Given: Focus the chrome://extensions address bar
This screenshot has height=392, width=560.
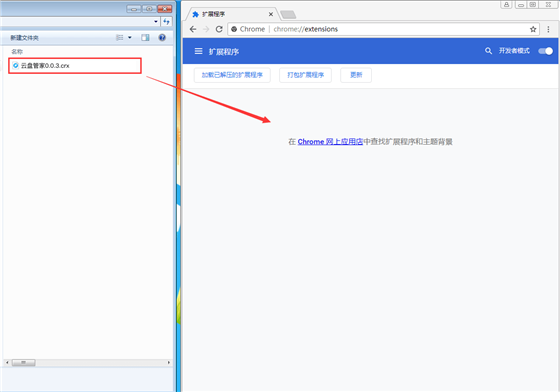Looking at the screenshot, I should pos(384,29).
